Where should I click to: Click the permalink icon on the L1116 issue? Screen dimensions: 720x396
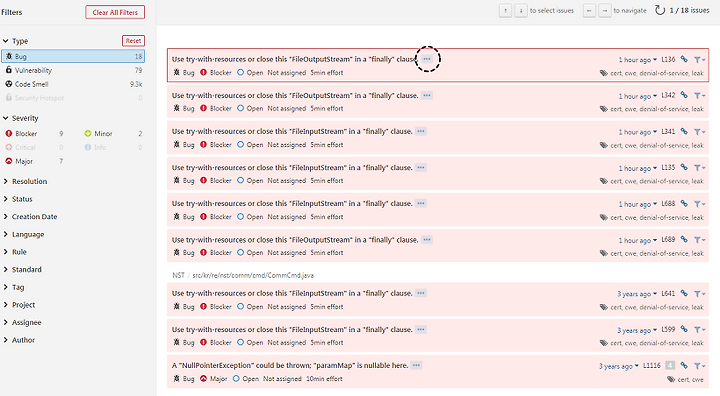coord(684,366)
